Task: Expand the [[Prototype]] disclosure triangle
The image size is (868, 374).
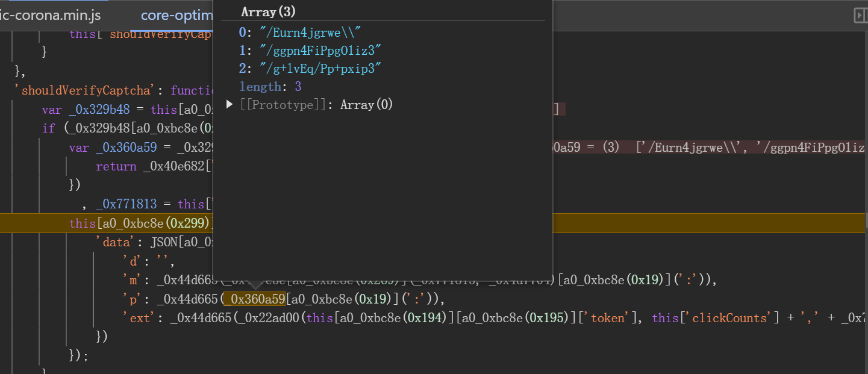Action: (x=229, y=105)
